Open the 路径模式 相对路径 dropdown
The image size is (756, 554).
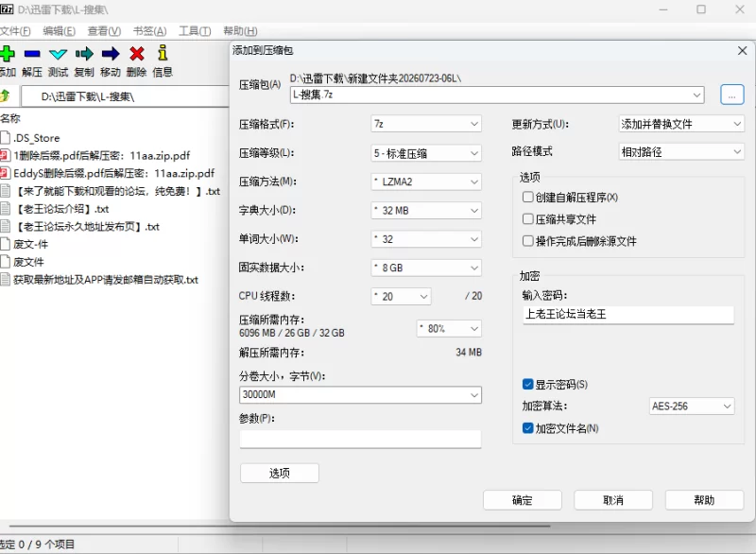(x=681, y=152)
